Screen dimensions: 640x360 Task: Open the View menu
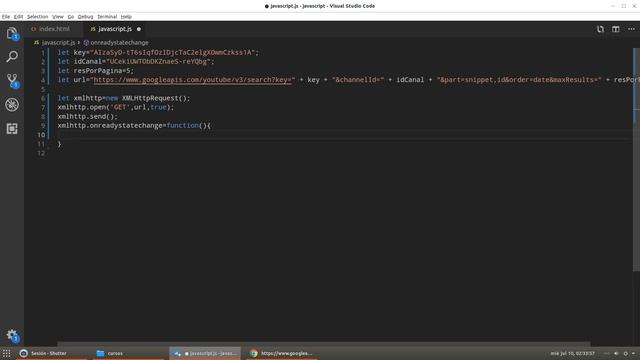click(58, 17)
